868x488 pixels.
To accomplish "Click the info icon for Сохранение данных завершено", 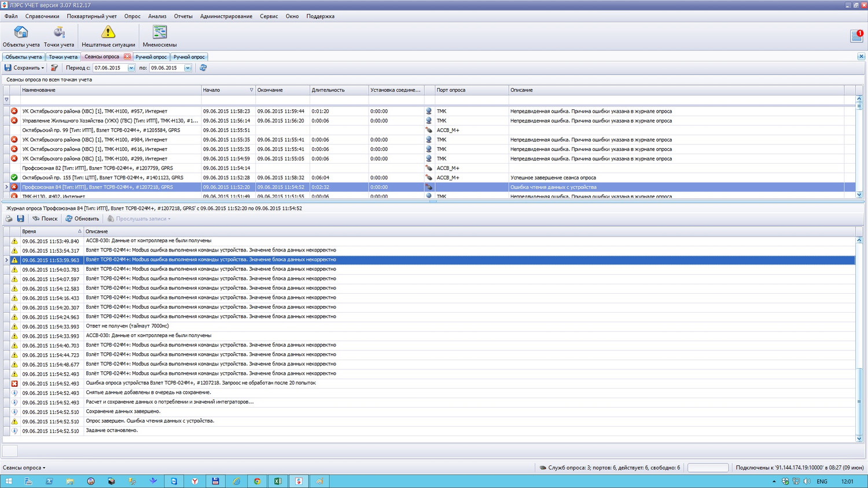I will [14, 412].
